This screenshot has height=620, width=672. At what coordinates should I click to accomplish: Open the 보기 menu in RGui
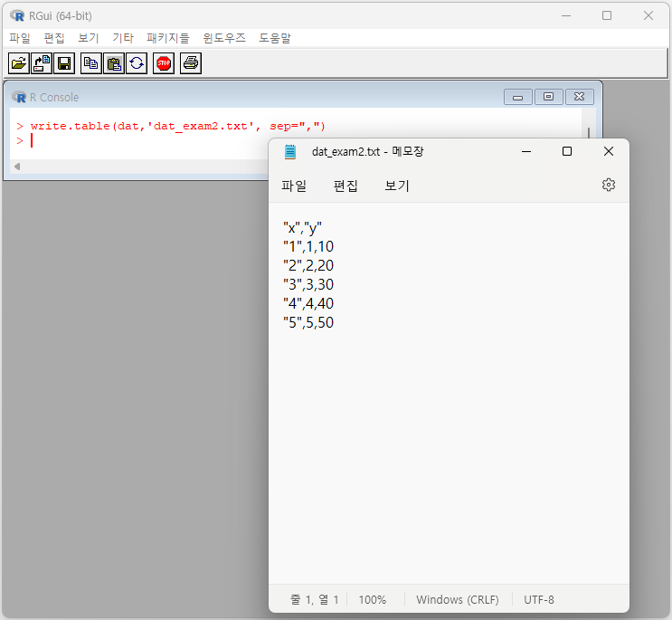[89, 38]
